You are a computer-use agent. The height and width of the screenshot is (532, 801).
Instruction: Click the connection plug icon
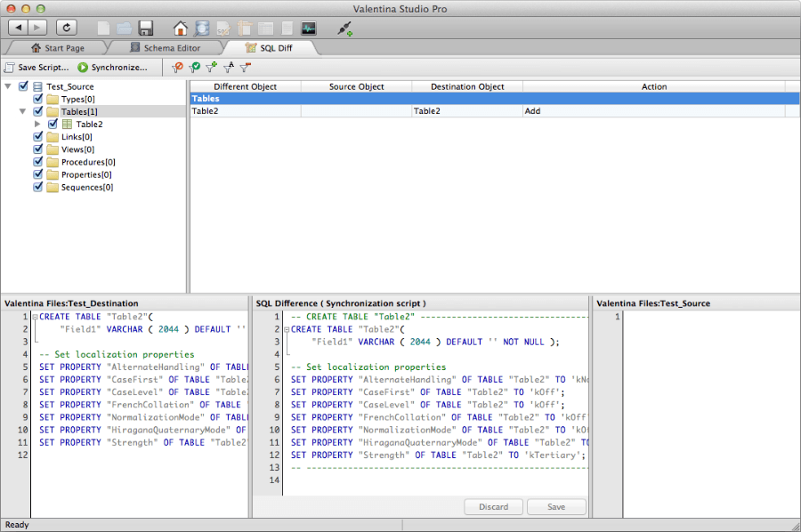(345, 28)
